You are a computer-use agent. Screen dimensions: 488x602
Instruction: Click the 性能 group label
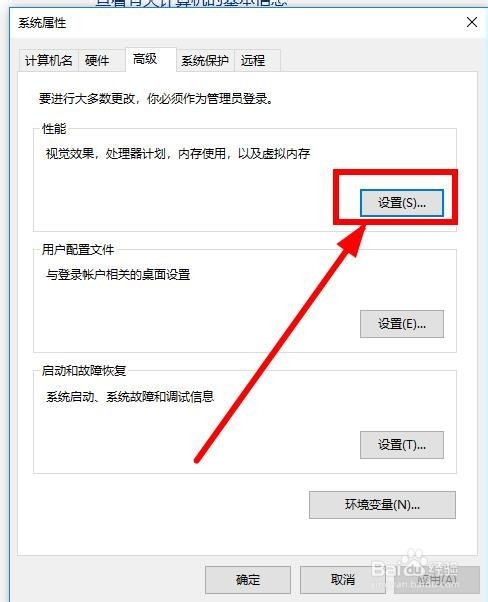(54, 129)
